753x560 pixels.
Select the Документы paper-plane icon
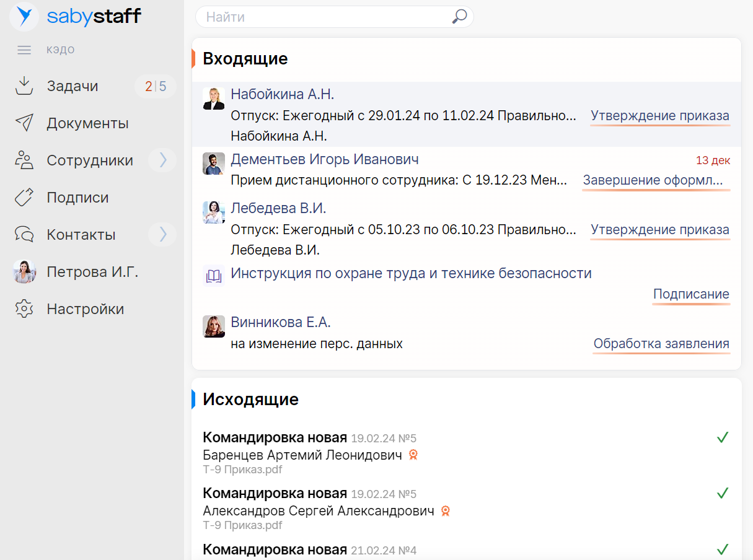pyautogui.click(x=24, y=123)
